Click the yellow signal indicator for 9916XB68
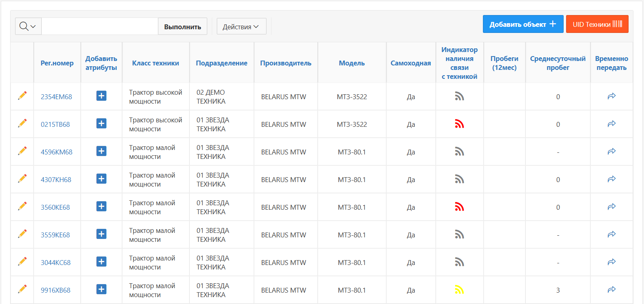This screenshot has height=304, width=644. tap(459, 290)
